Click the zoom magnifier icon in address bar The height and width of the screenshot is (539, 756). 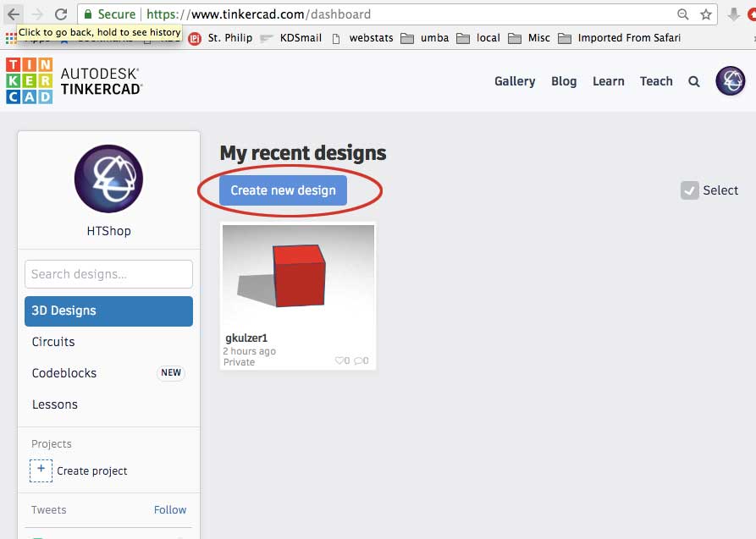[x=682, y=14]
